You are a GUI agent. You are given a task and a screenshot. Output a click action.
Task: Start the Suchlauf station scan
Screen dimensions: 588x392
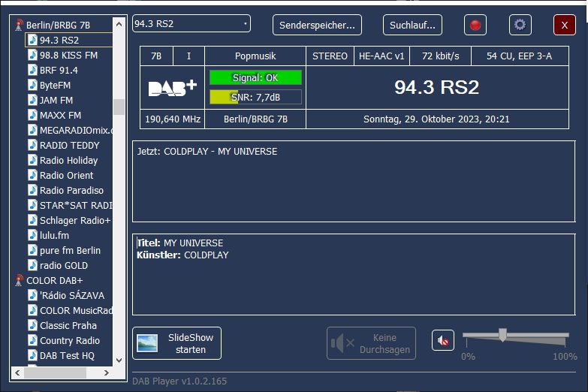[x=412, y=25]
